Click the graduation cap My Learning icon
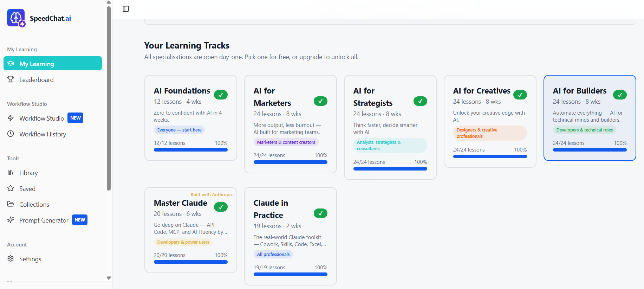Image resolution: width=644 pixels, height=289 pixels. [x=11, y=64]
